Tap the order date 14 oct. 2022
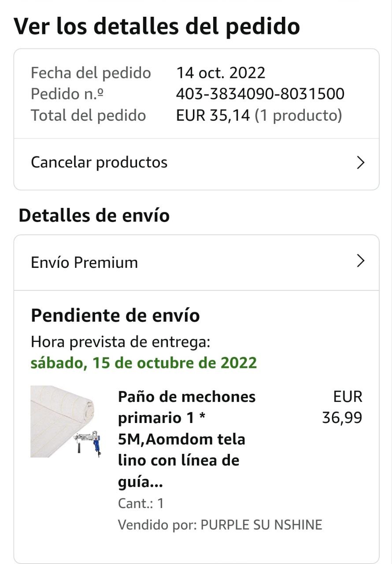392x564 pixels. pyautogui.click(x=221, y=73)
